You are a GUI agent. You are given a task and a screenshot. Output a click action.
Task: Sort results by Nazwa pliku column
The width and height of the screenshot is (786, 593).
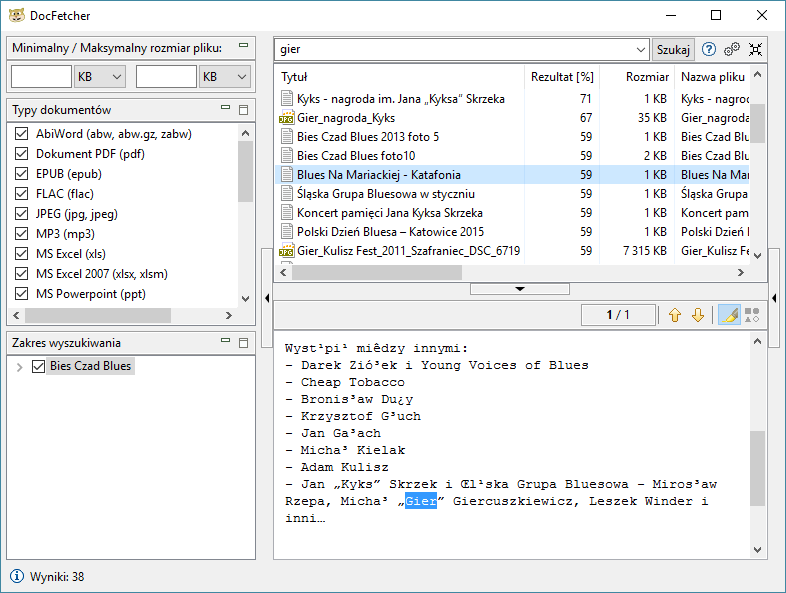[x=712, y=77]
